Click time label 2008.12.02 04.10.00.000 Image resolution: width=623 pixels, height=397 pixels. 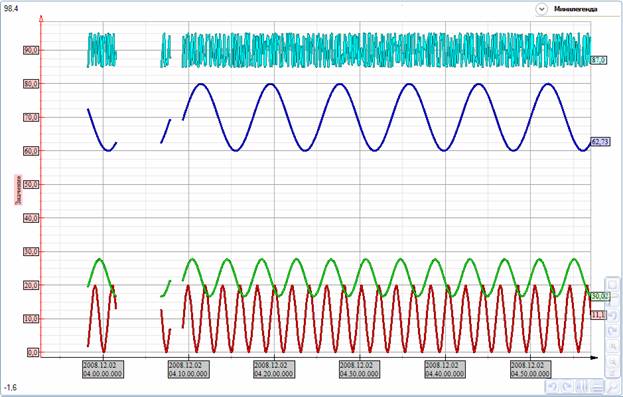coord(188,369)
